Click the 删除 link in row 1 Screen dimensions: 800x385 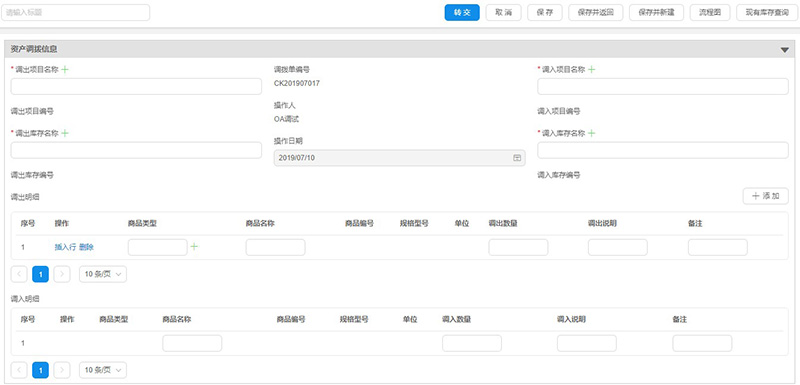(x=87, y=247)
